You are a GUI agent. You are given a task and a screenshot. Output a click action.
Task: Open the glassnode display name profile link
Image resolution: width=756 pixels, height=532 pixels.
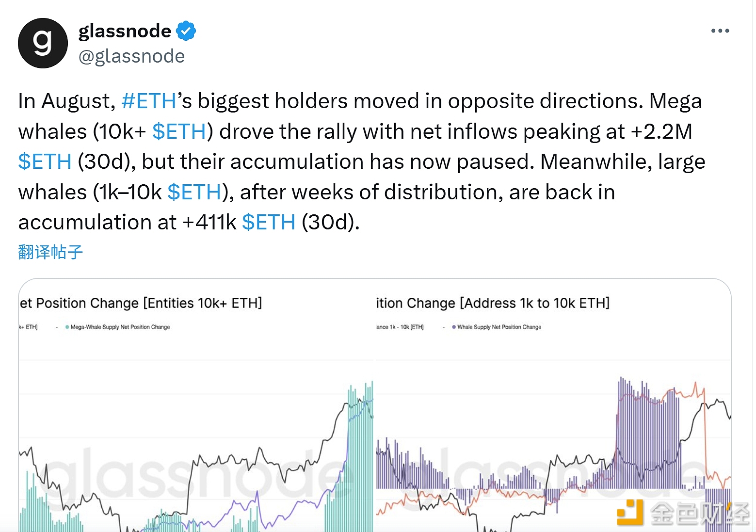point(125,31)
